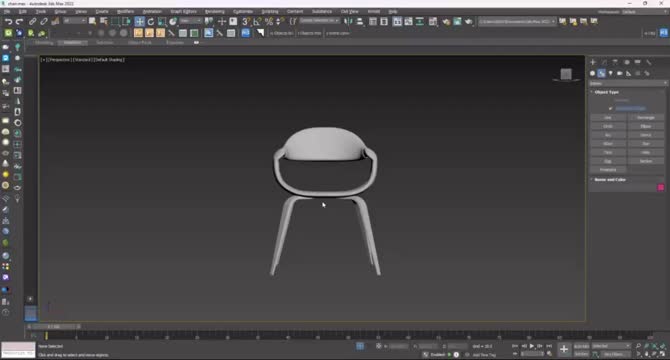670x360 pixels.
Task: Toggle the Start New Shape checkbox
Action: pyautogui.click(x=611, y=108)
